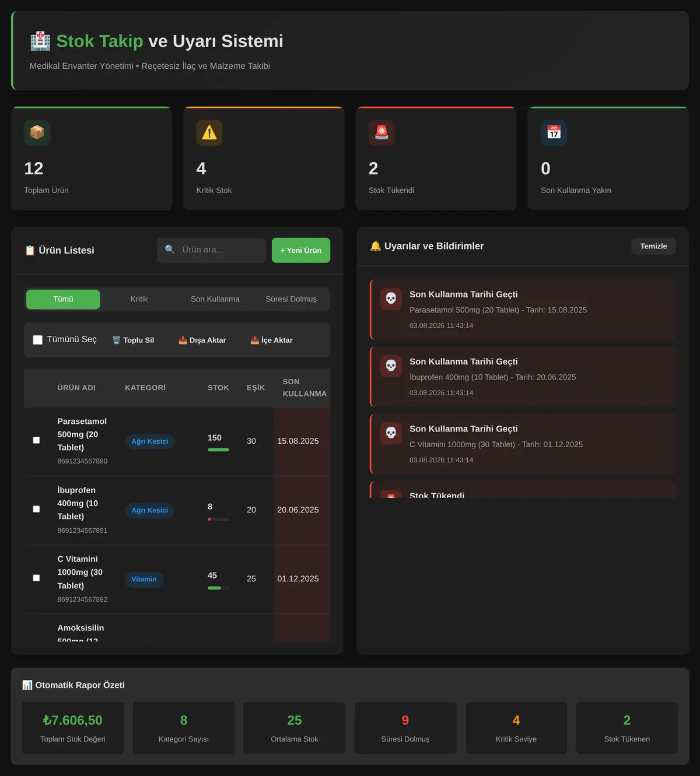Screen dimensions: 700x776
Task: Click the EŞİK column header
Action: 256,388
